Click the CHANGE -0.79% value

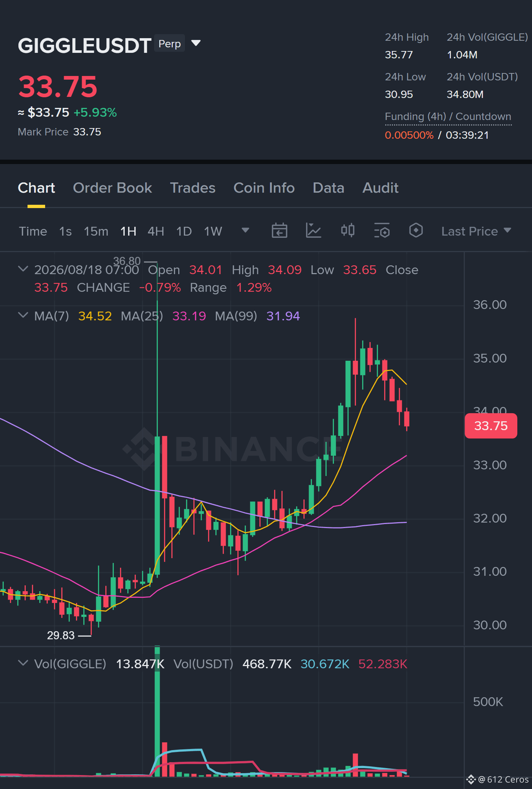tap(160, 287)
